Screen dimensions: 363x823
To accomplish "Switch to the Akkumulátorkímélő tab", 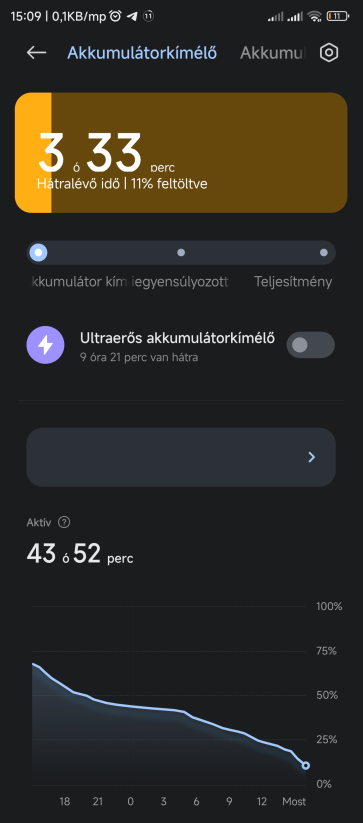I will [142, 53].
